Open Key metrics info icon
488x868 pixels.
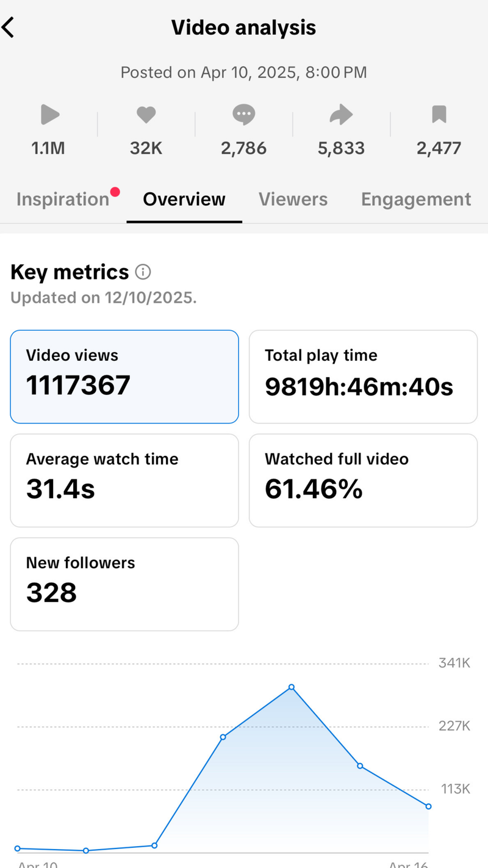pyautogui.click(x=143, y=272)
